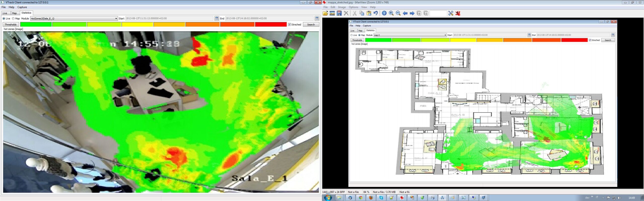Screen dimensions: 644x201
Task: Open IrfanView settings wrench icon
Action: (x=451, y=13)
